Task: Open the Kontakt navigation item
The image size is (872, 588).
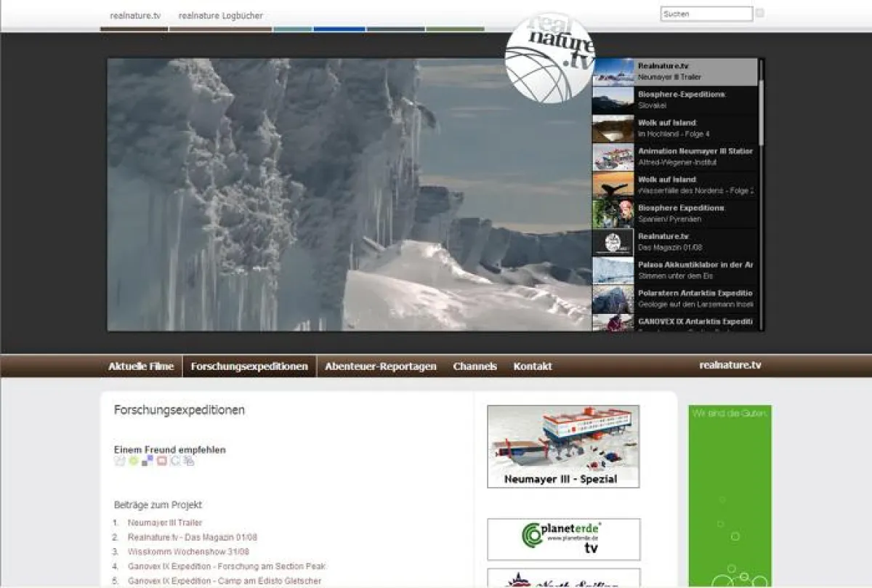Action: (x=533, y=366)
